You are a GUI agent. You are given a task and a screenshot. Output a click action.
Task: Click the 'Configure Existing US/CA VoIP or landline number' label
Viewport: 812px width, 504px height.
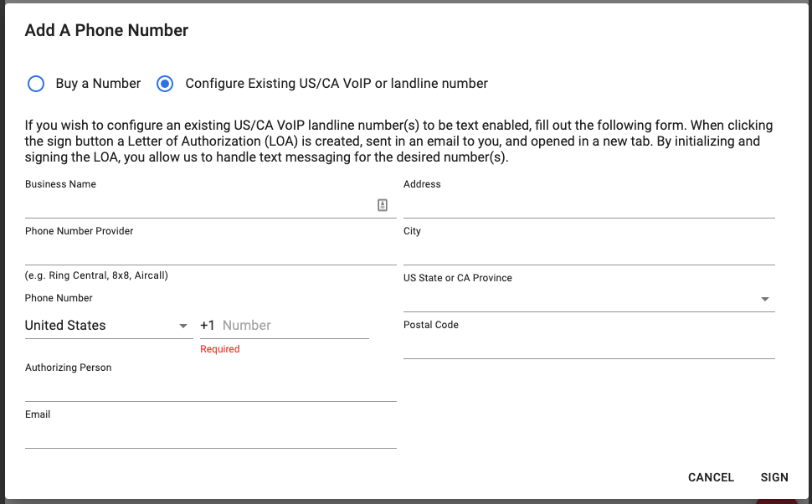pyautogui.click(x=337, y=84)
